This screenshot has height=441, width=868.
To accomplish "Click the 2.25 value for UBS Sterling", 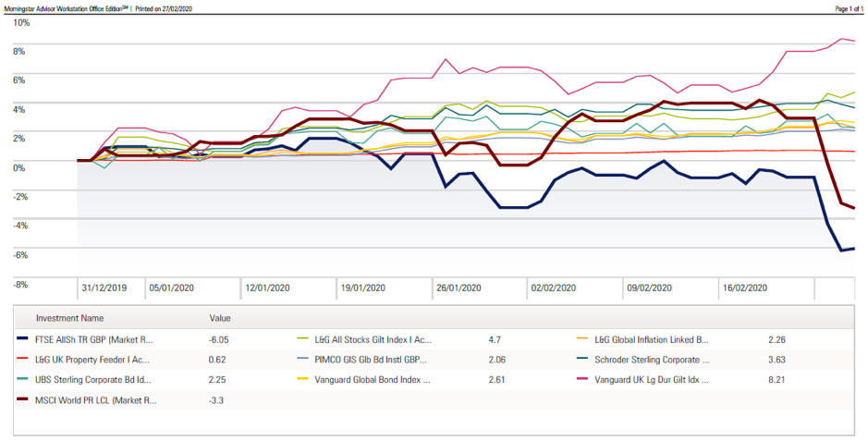I will [218, 380].
